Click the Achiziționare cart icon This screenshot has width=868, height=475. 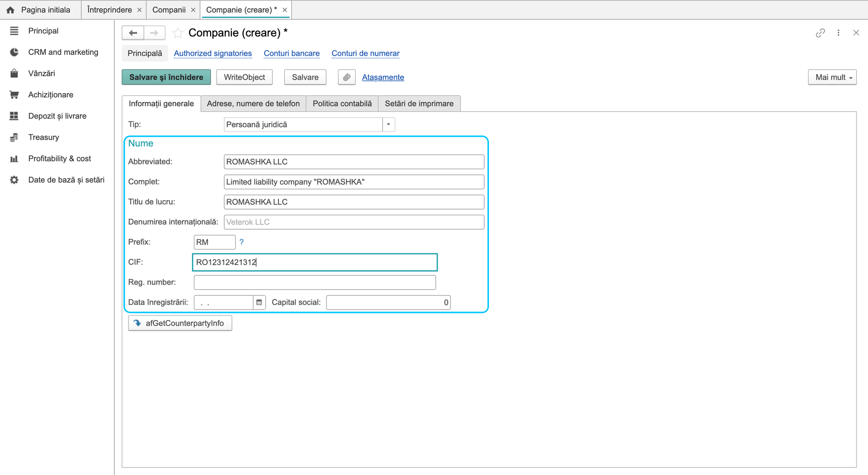pyautogui.click(x=14, y=95)
